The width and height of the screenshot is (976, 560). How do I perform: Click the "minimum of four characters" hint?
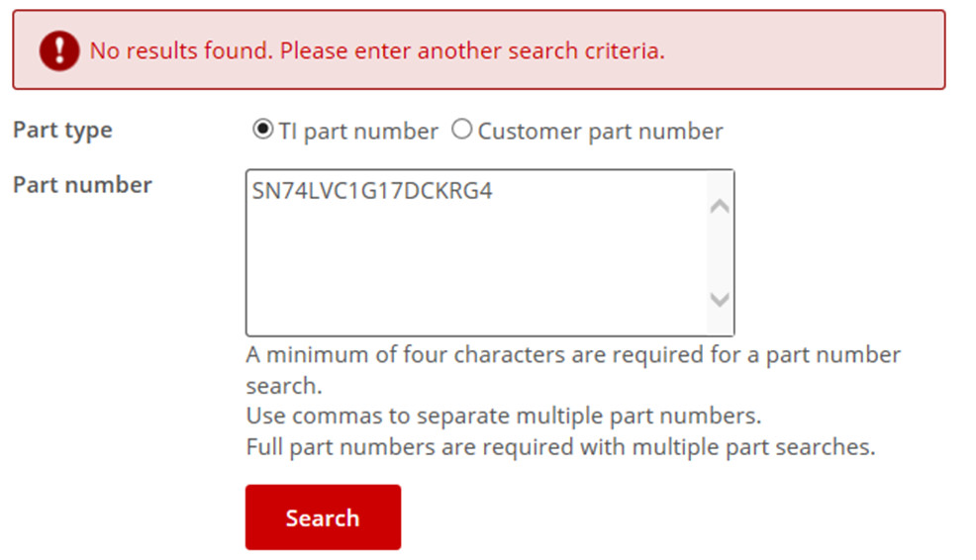click(572, 355)
